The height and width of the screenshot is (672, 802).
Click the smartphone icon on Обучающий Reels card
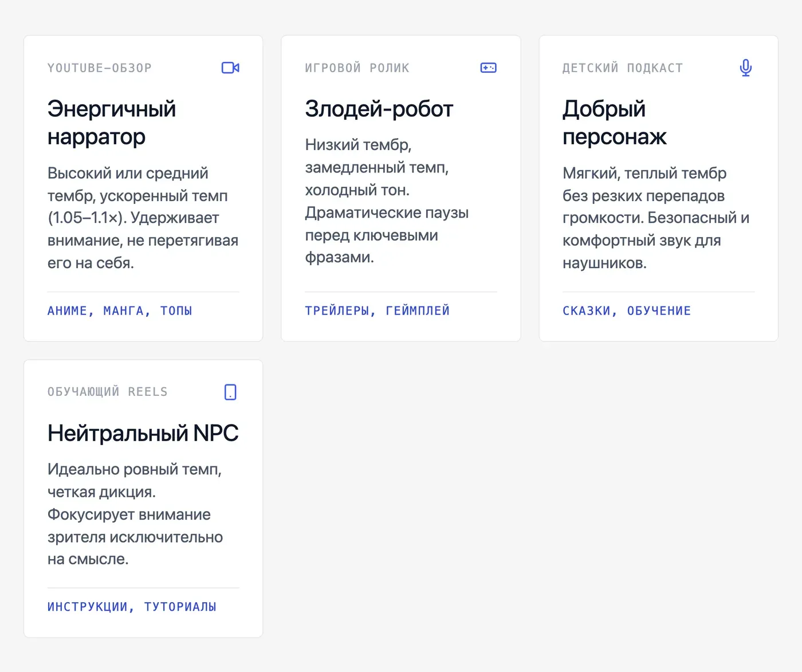pos(230,392)
